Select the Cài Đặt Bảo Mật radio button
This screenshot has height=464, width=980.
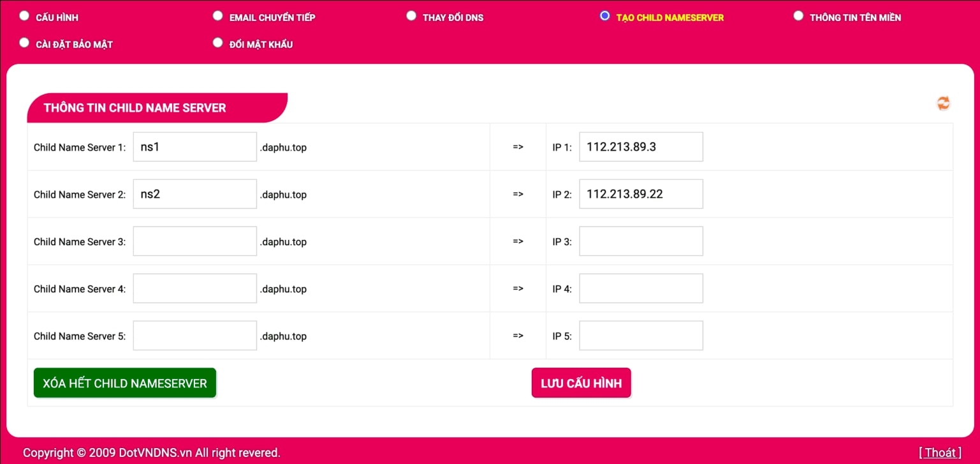pyautogui.click(x=24, y=43)
